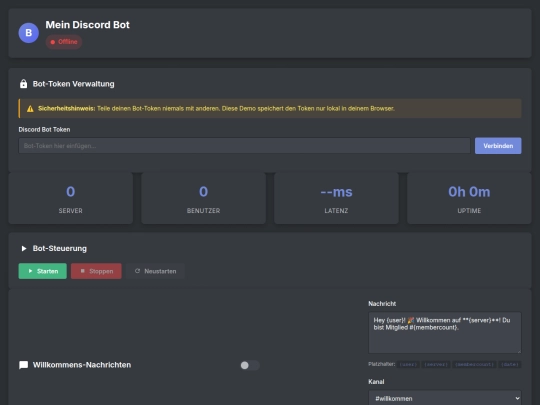Click the {membercount} placeholder chip

coord(475,364)
